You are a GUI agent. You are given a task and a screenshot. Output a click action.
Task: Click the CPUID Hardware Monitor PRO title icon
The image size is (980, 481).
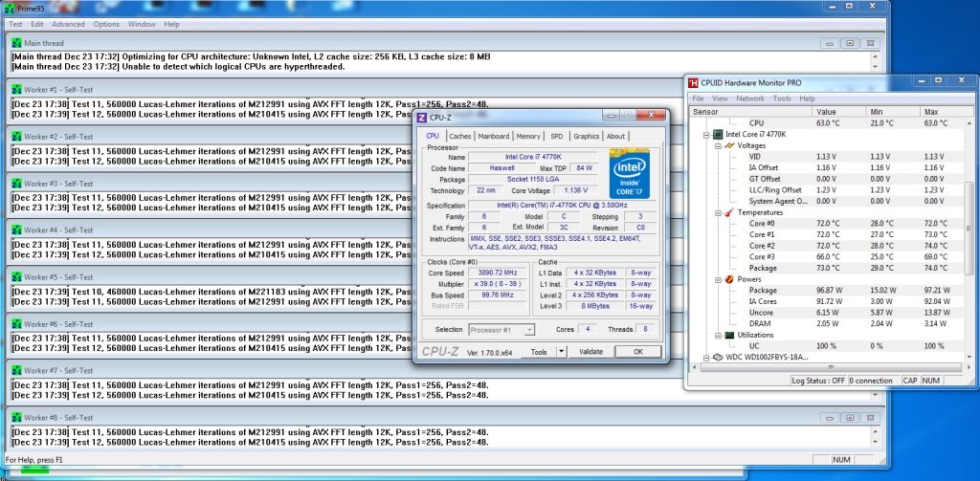coord(693,82)
